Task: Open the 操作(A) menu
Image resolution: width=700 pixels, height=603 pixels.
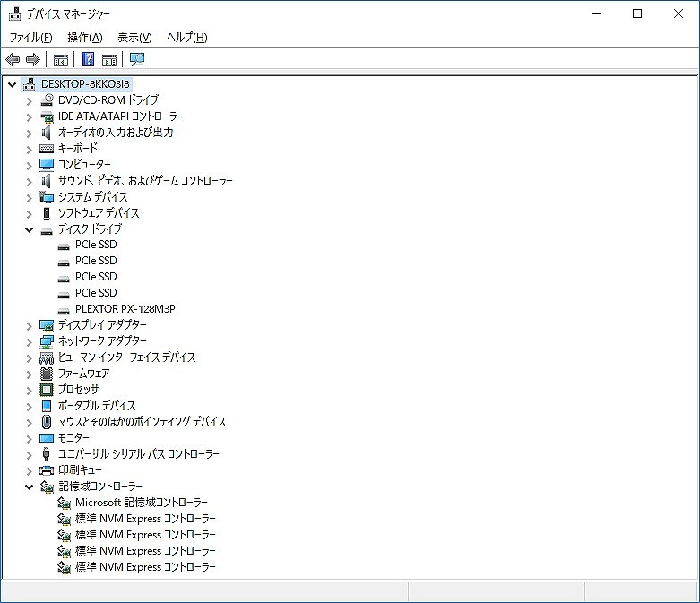Action: [84, 38]
